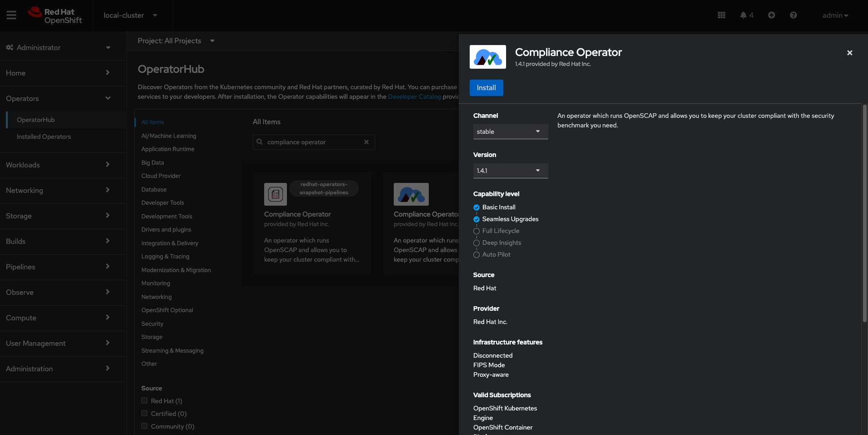Filter by Other category
This screenshot has height=435, width=868.
[x=149, y=364]
